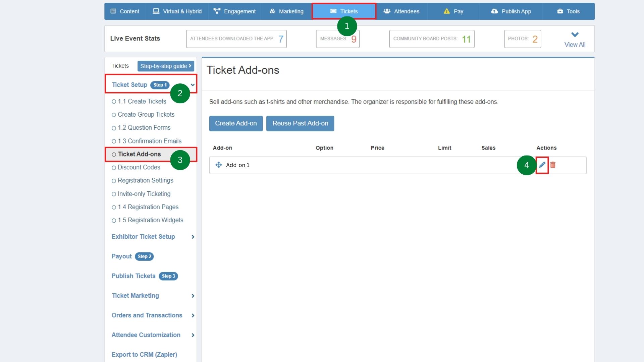
Task: Delete Add-on 1 using the trash icon
Action: coord(553,165)
